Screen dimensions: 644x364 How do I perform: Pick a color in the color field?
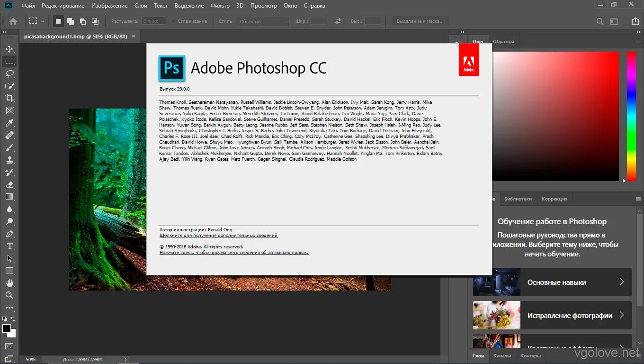pos(555,116)
